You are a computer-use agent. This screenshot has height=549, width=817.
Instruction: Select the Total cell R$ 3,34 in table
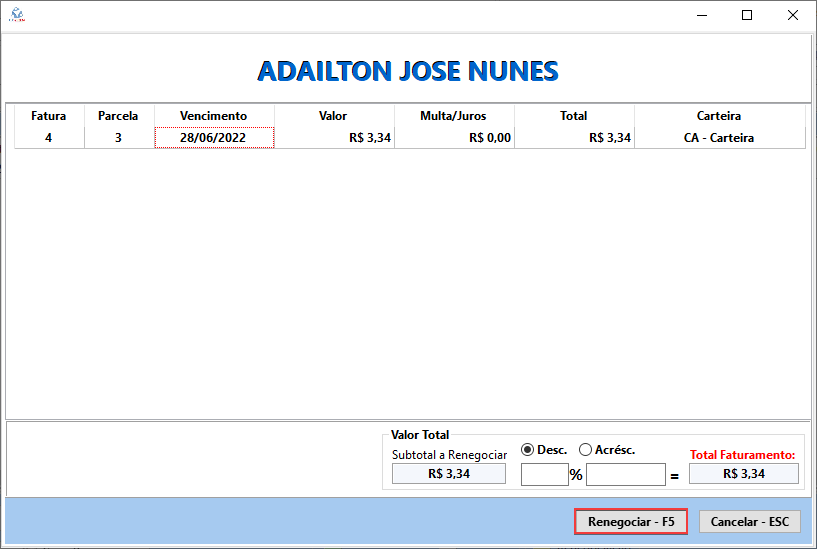pos(574,138)
